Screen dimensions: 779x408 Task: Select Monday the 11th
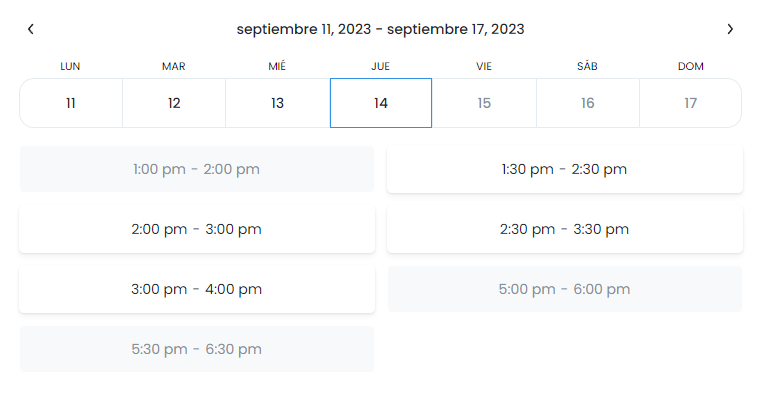pyautogui.click(x=71, y=103)
